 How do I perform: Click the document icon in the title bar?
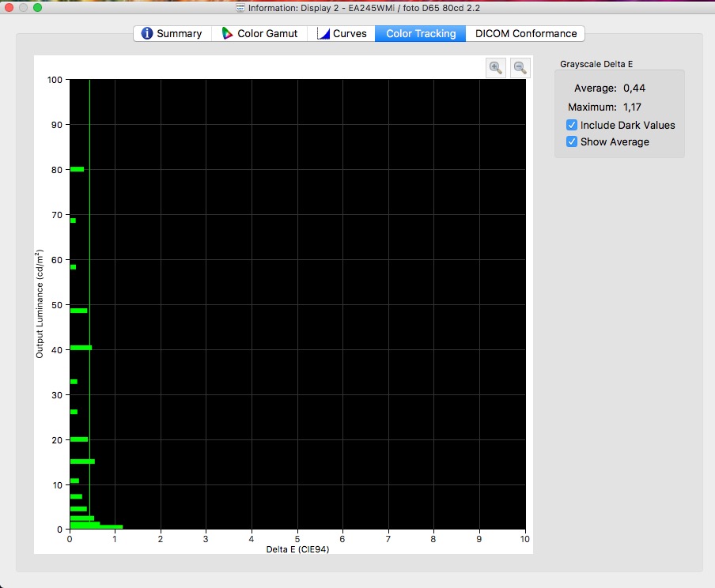tap(240, 8)
